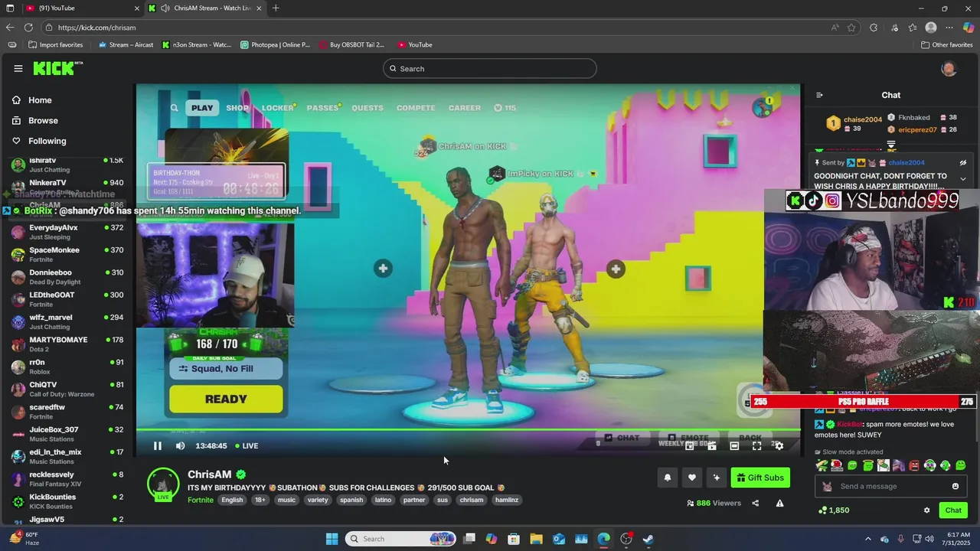Viewport: 980px width, 551px height.
Task: Report the stream with warning icon
Action: (x=779, y=503)
